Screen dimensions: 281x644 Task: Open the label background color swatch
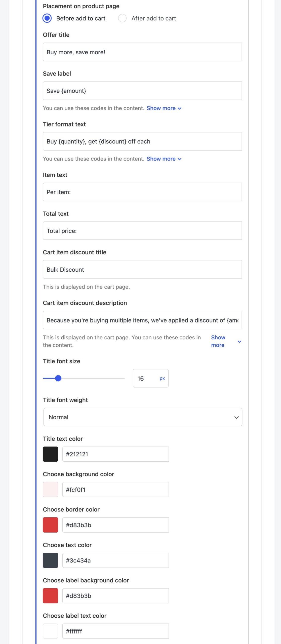tap(51, 595)
